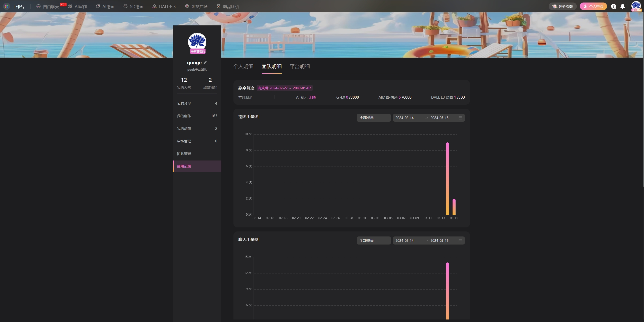This screenshot has height=322, width=644.
Task: Edit username with the pencil icon
Action: click(x=205, y=62)
